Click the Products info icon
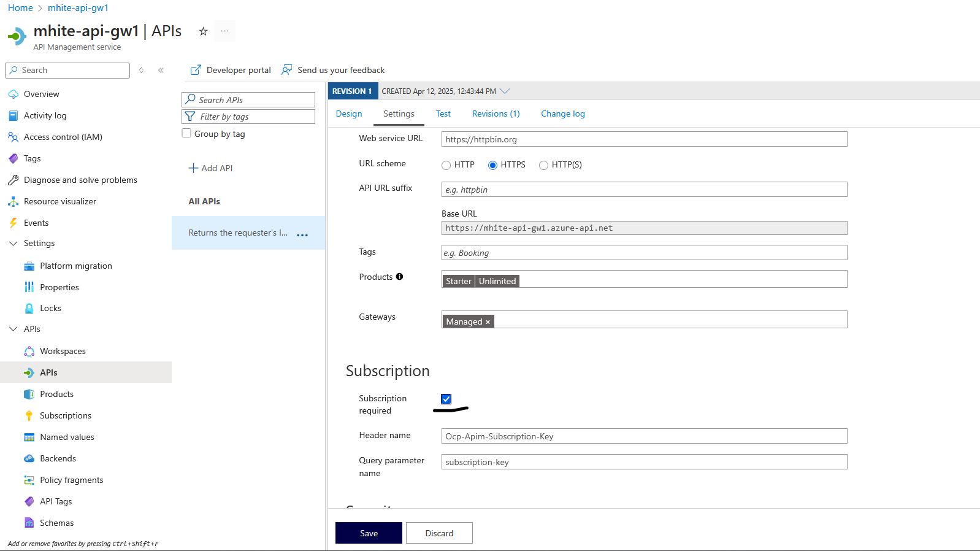This screenshot has width=980, height=551. (399, 277)
